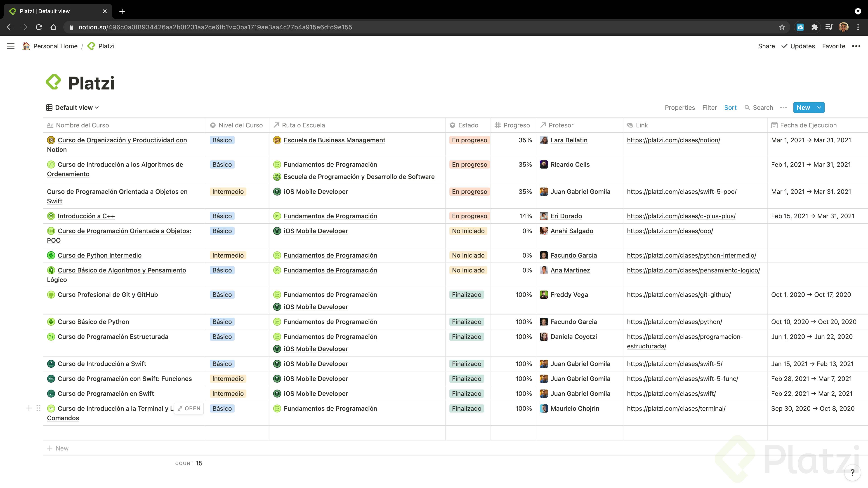Click the database view more-options dots

783,108
